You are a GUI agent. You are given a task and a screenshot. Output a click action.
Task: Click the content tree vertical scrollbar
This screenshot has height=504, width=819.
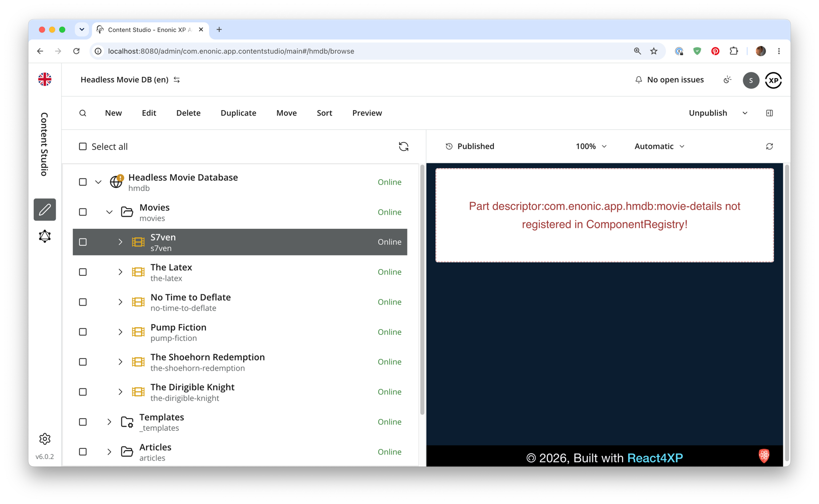[x=422, y=289]
